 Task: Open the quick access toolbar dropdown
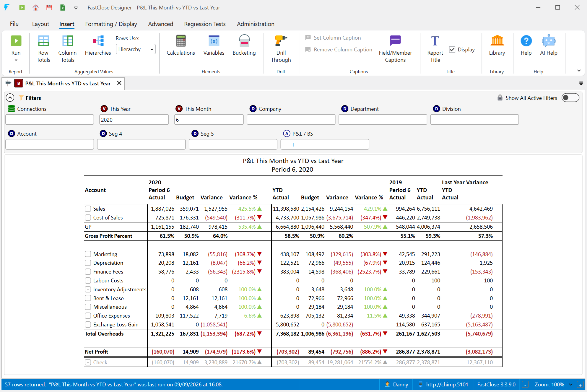[76, 8]
